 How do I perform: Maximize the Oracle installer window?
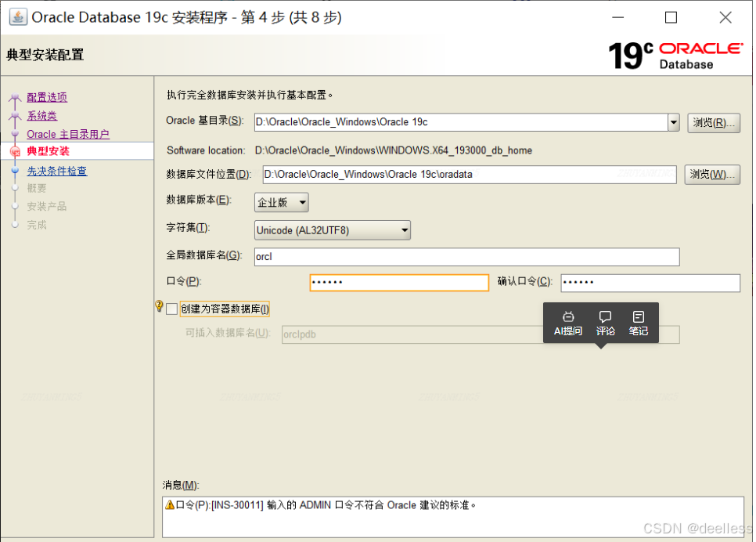point(671,17)
